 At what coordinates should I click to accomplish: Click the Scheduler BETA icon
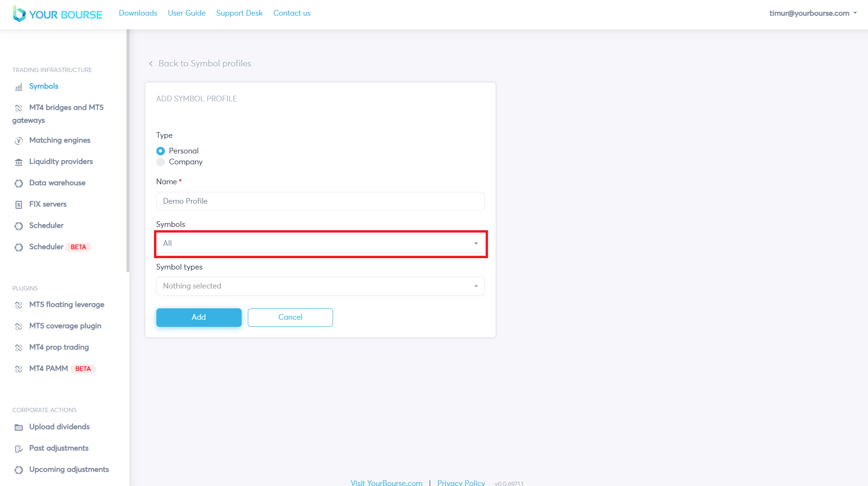[19, 247]
